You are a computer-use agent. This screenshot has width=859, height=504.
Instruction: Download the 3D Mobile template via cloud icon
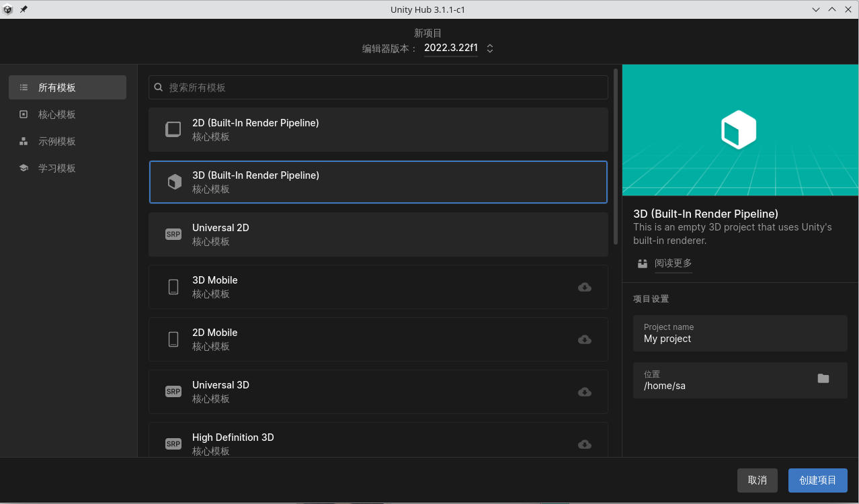pos(585,287)
